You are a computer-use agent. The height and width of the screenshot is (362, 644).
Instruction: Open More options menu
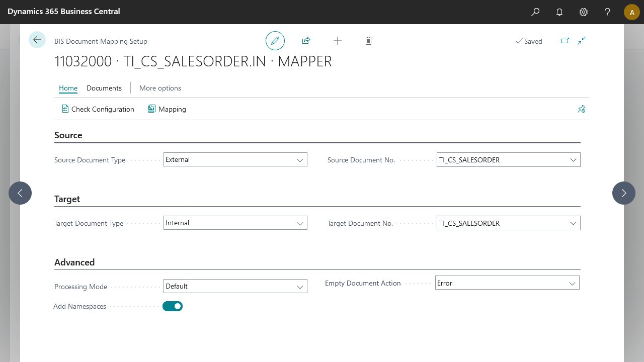tap(160, 88)
